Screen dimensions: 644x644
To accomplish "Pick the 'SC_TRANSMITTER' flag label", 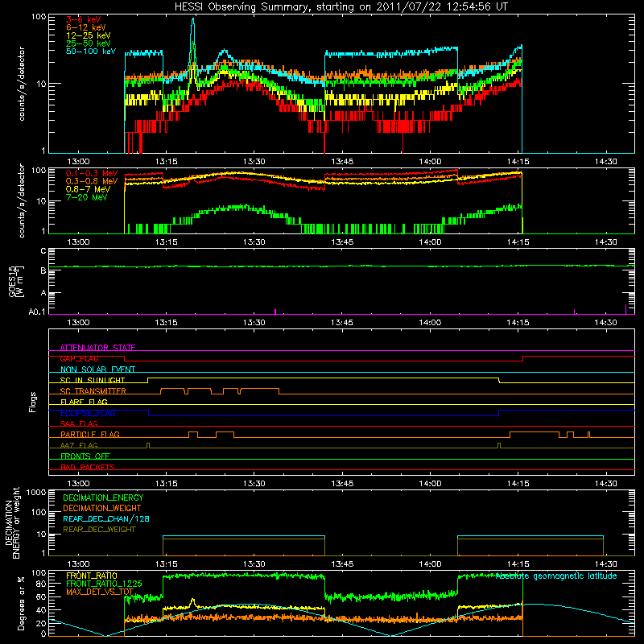I will coord(93,391).
